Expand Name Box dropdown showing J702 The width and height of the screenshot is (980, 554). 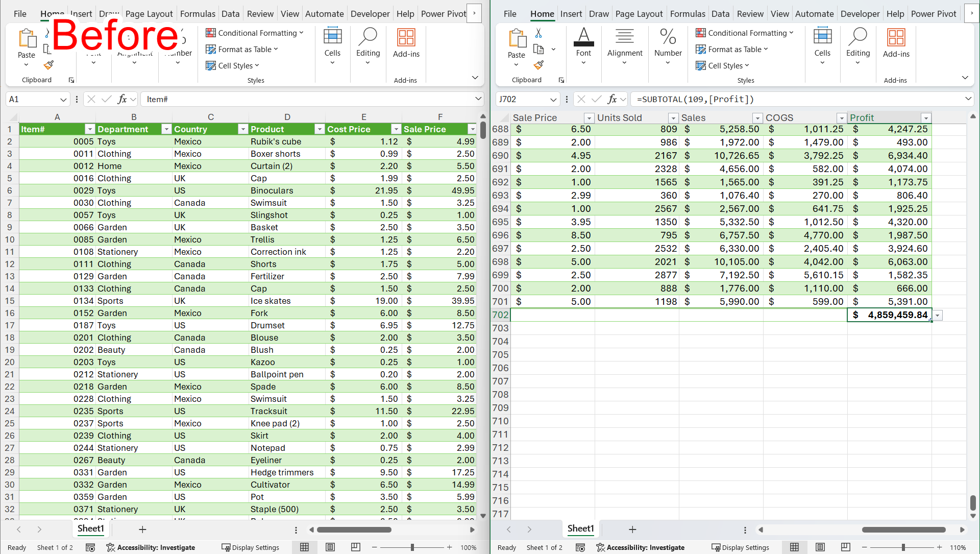click(x=553, y=99)
